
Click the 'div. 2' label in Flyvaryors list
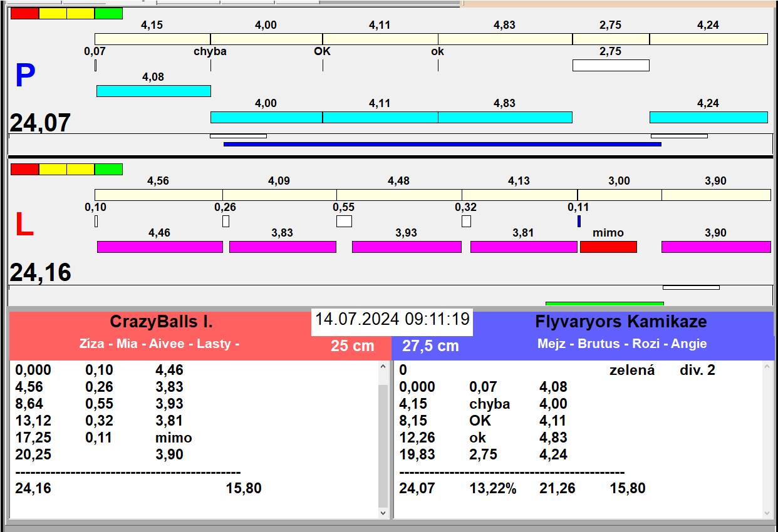click(697, 370)
